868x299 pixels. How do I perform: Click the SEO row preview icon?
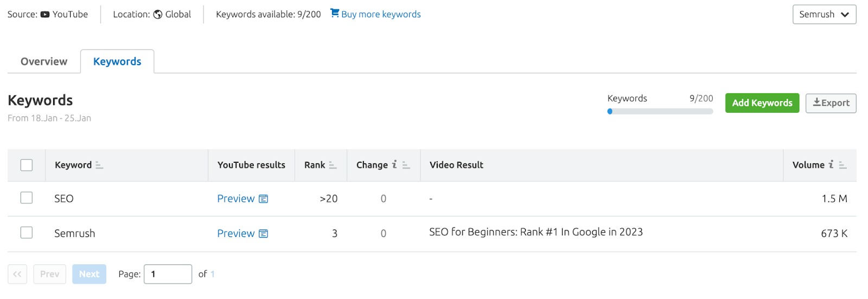(264, 199)
